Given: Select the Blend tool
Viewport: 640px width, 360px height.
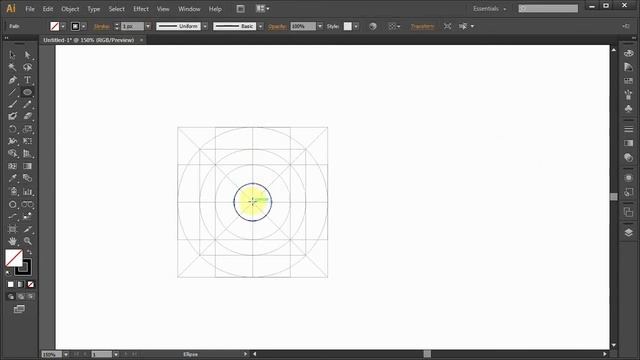Looking at the screenshot, I should (27, 178).
